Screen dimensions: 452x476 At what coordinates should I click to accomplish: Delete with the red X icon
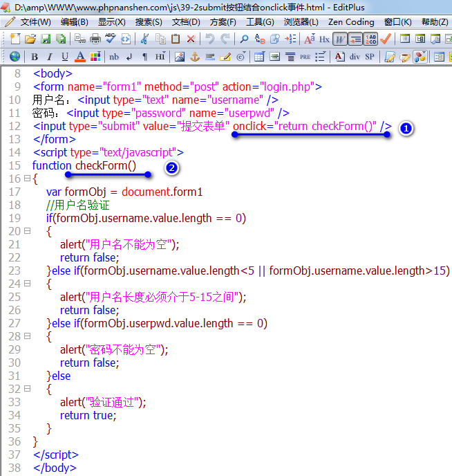tap(191, 39)
